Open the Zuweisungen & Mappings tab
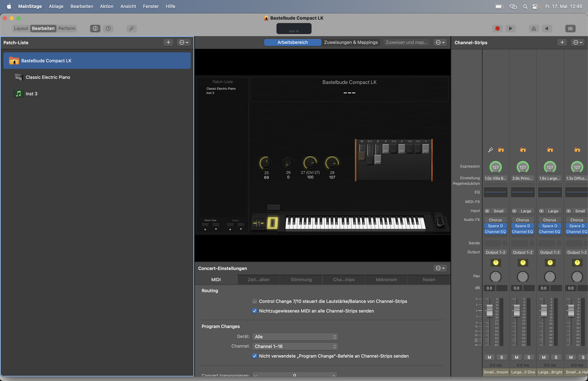This screenshot has height=381, width=588. 351,42
